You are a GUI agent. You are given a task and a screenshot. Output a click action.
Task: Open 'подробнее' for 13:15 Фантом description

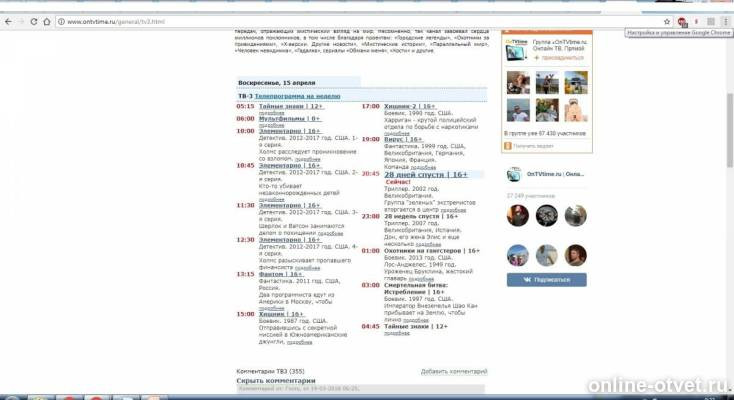[x=272, y=308]
